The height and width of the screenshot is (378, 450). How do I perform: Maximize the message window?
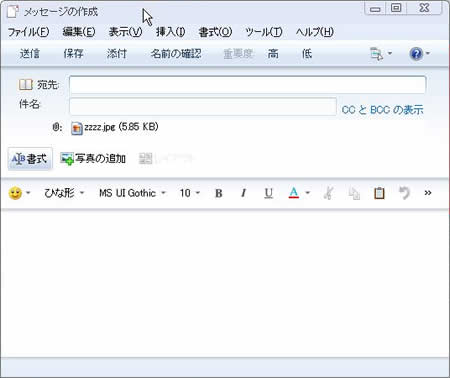click(x=396, y=8)
